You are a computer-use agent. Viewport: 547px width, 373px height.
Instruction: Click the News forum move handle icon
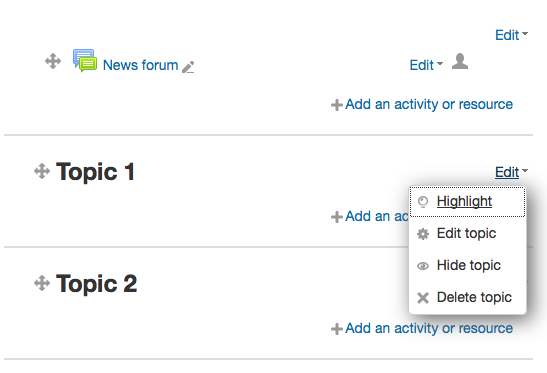(x=53, y=61)
